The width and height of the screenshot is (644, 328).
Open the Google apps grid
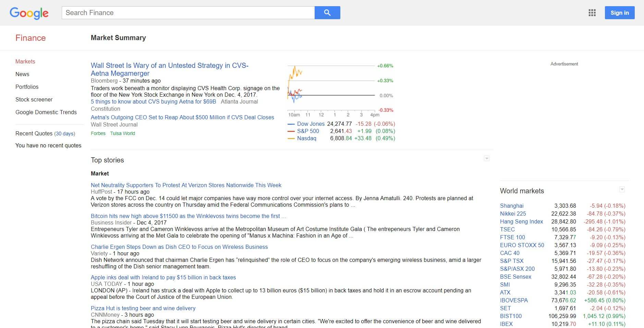pyautogui.click(x=592, y=13)
